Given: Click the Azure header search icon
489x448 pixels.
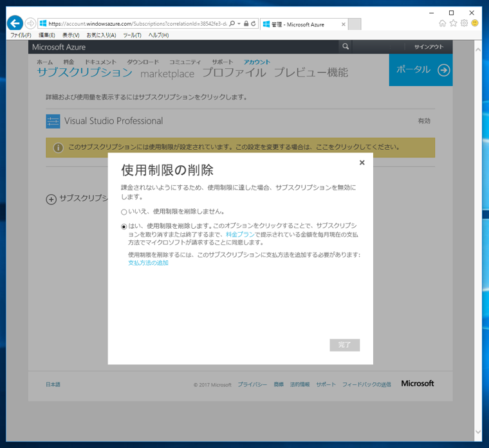Looking at the screenshot, I should pyautogui.click(x=346, y=47).
